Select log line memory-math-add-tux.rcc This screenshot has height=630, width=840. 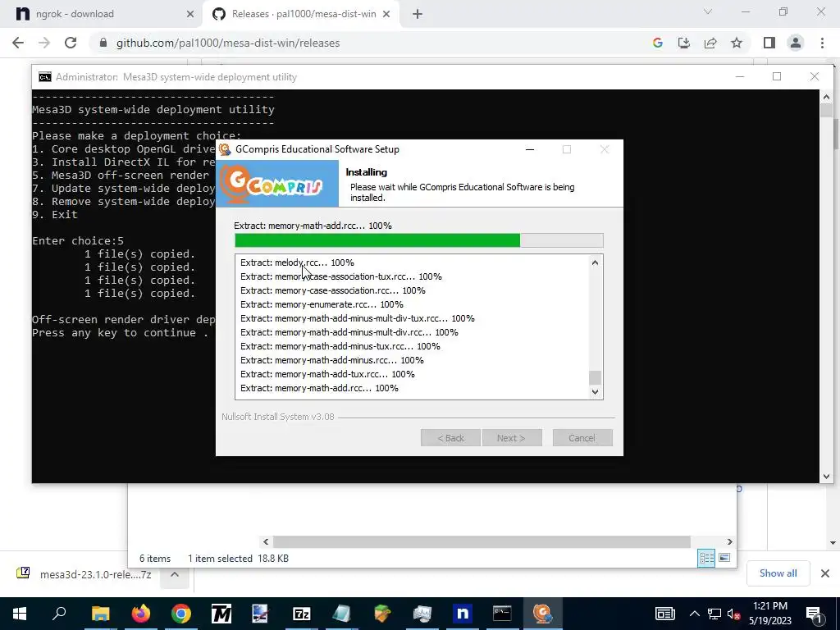click(327, 374)
